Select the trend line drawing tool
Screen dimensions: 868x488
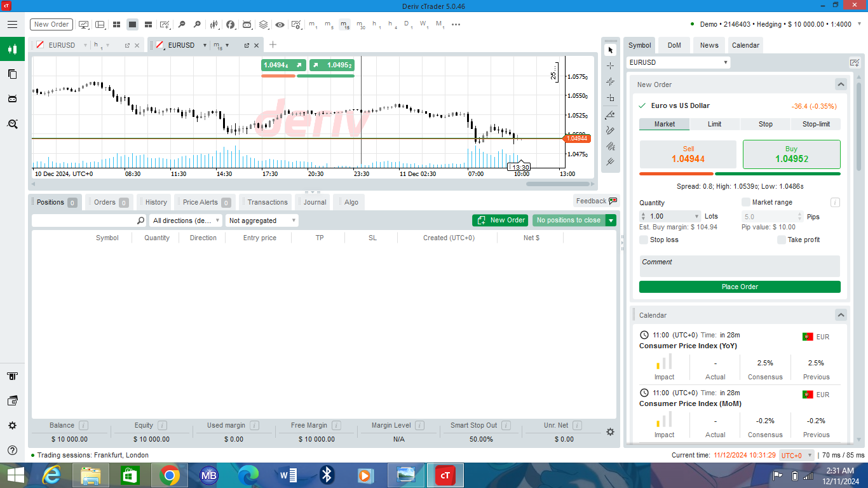[x=611, y=114]
